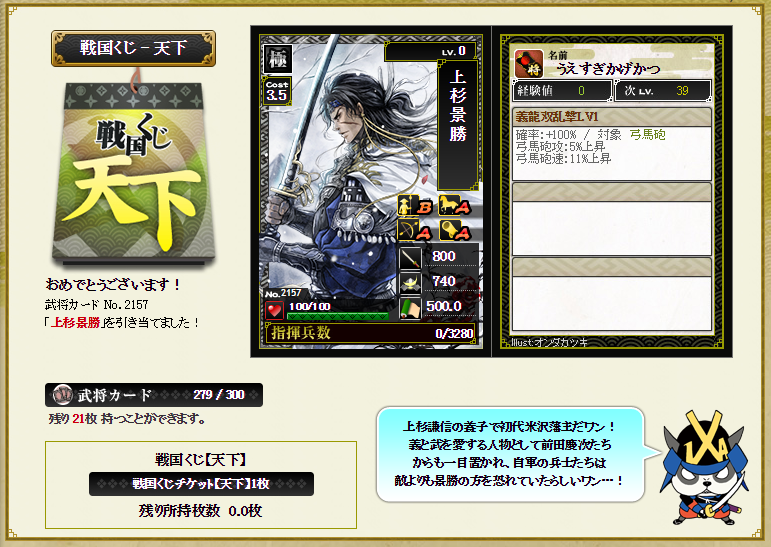Click the Cost 3.5 badge
The height and width of the screenshot is (547, 771).
click(277, 91)
